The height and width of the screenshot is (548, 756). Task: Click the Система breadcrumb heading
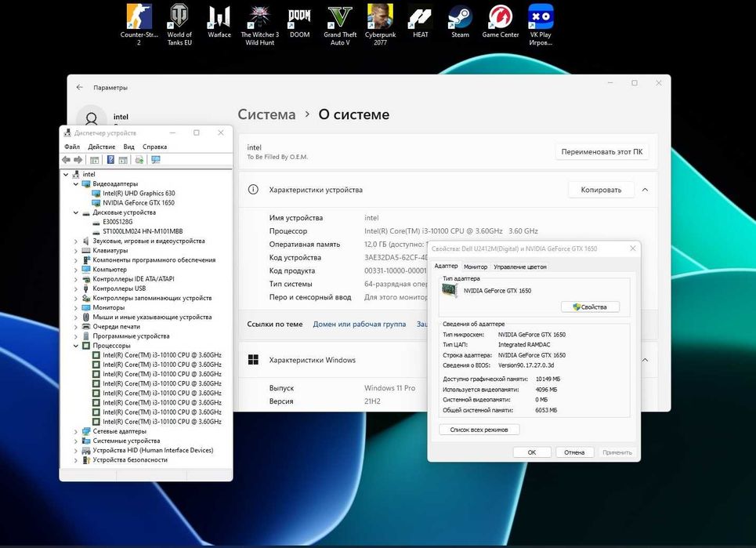[x=266, y=114]
